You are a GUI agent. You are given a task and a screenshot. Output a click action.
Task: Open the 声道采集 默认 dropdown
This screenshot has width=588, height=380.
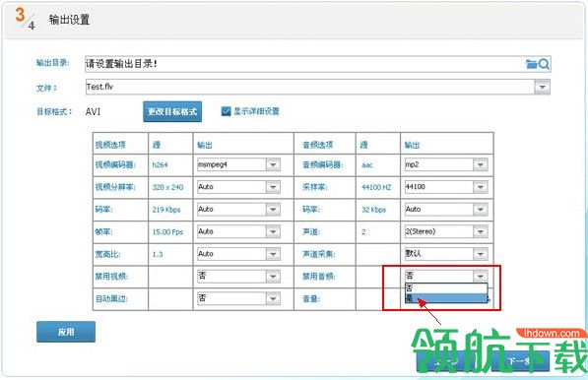pyautogui.click(x=481, y=254)
